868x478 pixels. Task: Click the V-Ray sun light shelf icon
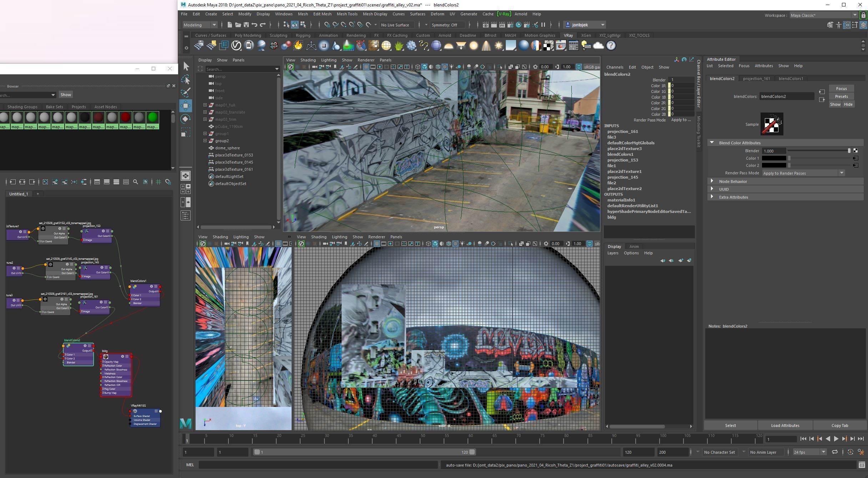click(x=498, y=45)
